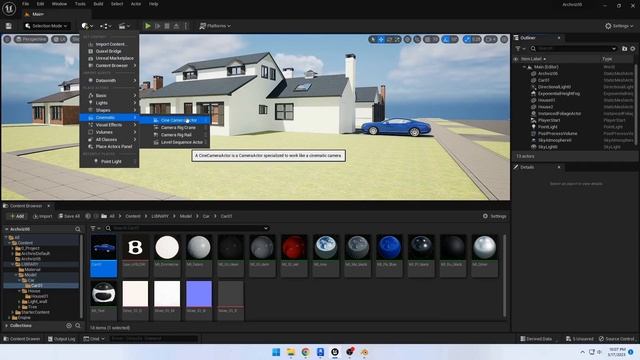Click the LIBRARY breadcrumb in path bar
This screenshot has height=360, width=640.
click(x=160, y=216)
